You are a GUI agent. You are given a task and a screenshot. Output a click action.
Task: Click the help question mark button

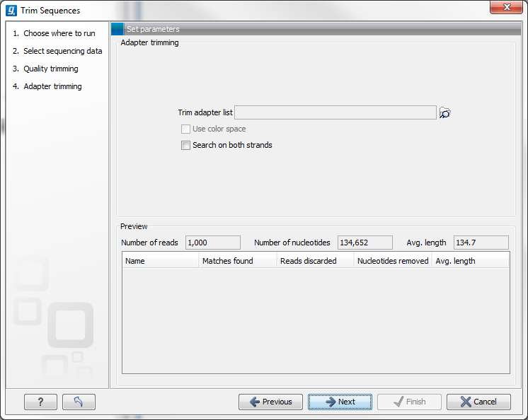40,402
